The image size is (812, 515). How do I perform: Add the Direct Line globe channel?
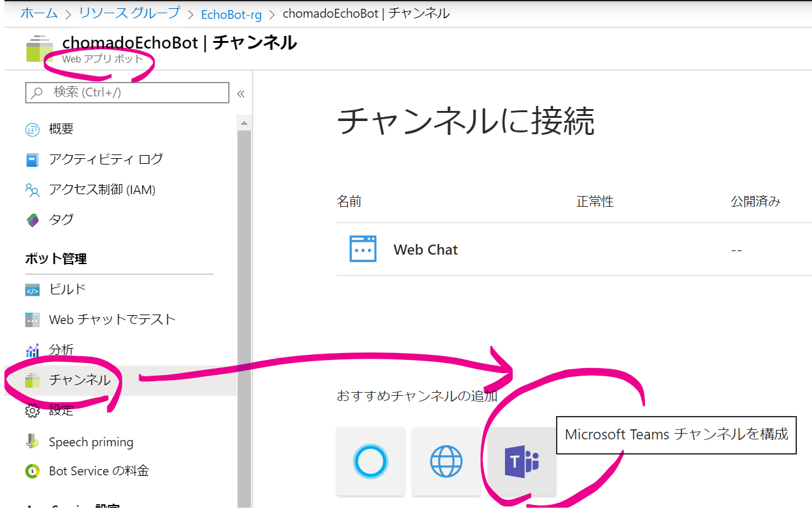click(446, 461)
